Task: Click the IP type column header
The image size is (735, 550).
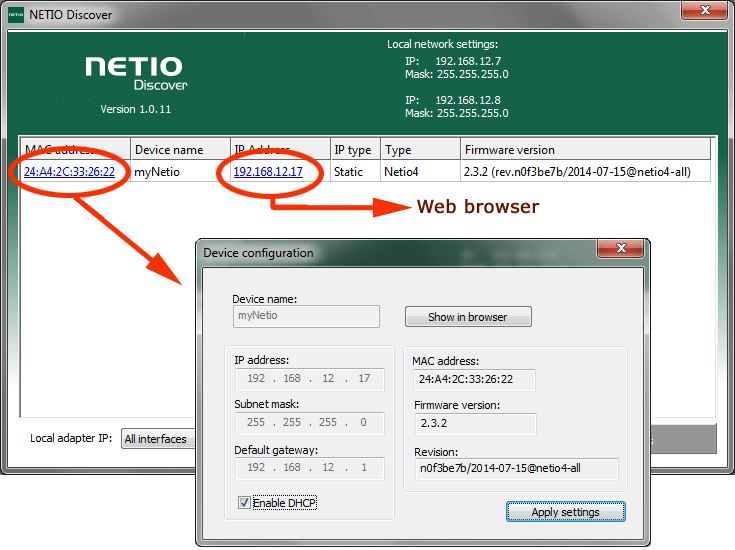Action: (355, 150)
